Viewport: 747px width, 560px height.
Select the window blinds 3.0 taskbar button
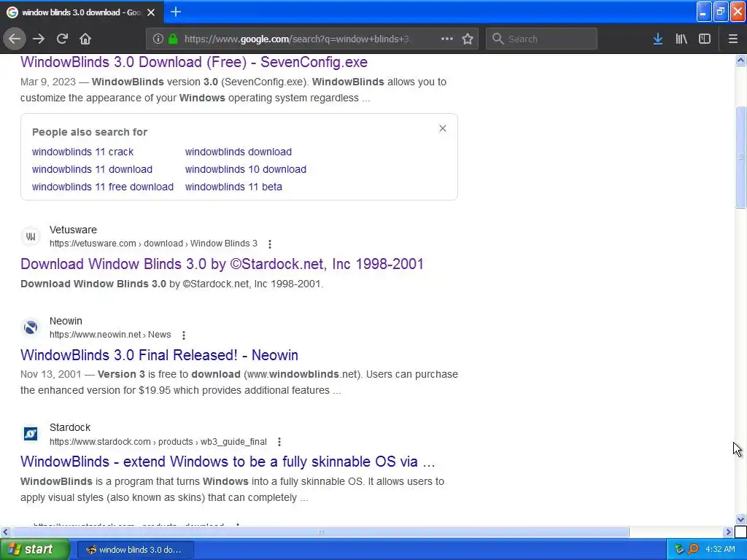click(135, 550)
